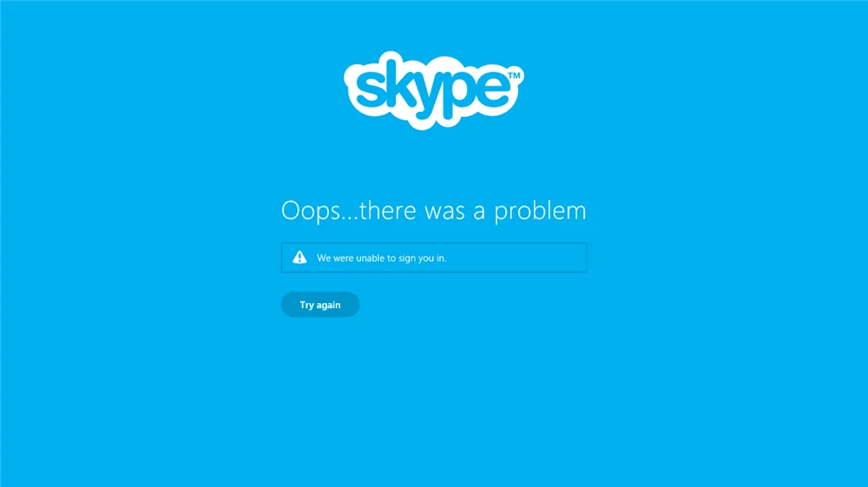868x487 pixels.
Task: Click the TM trademark symbol on logo
Action: click(515, 75)
